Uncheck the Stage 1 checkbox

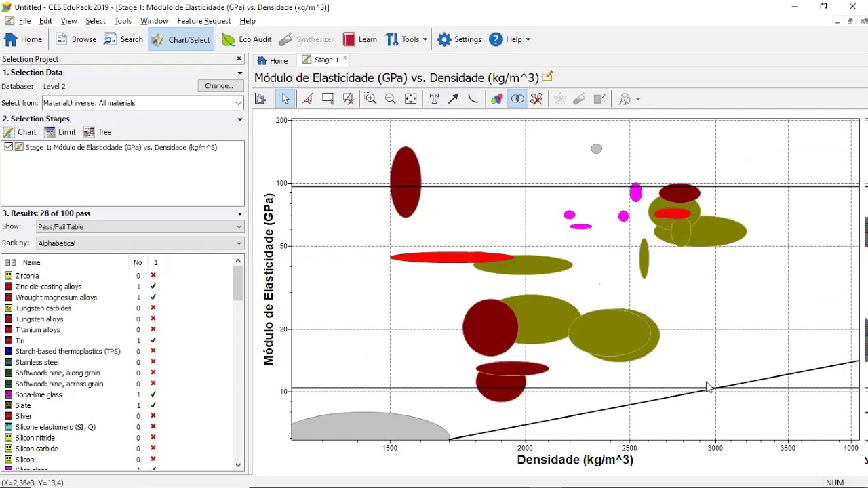tap(8, 147)
